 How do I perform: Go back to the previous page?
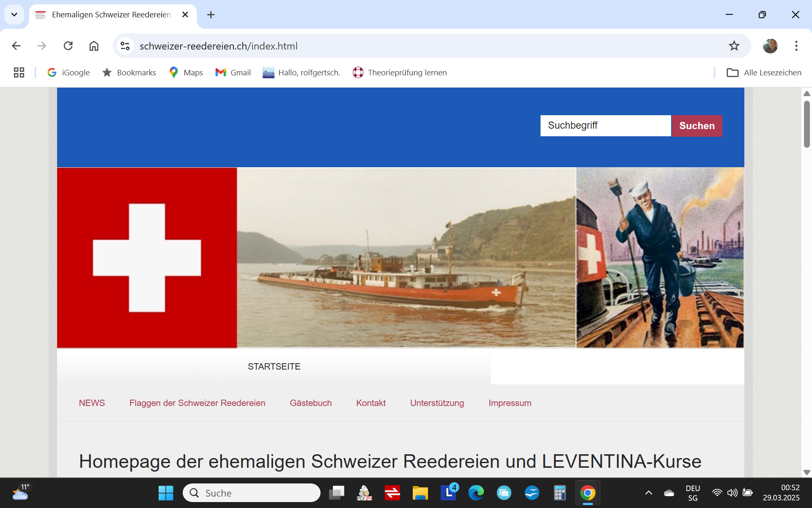click(x=16, y=46)
